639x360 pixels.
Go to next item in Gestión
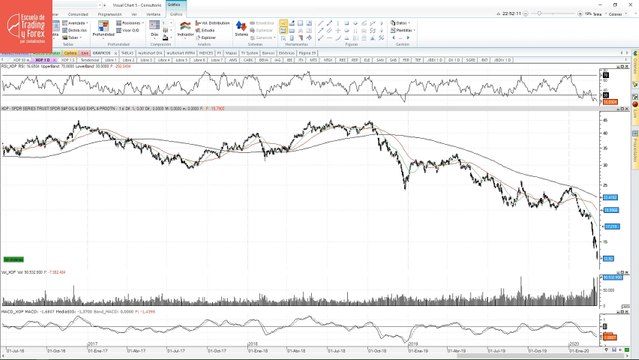tap(408, 38)
